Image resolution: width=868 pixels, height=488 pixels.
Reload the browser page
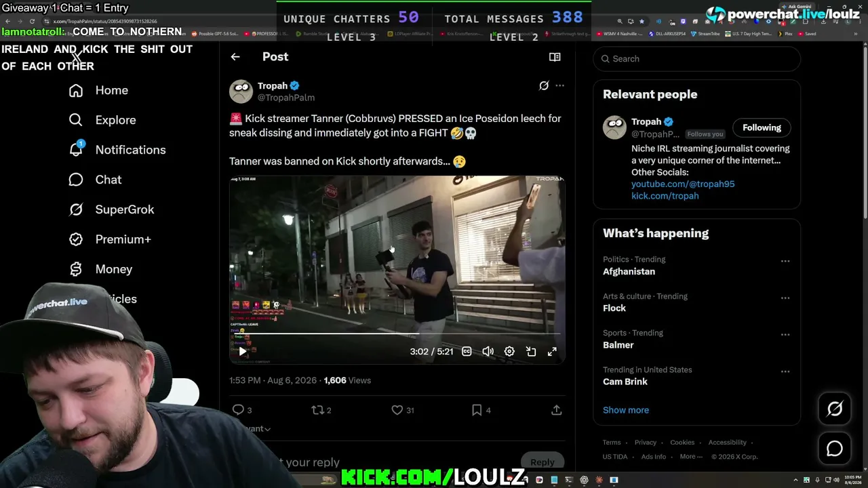(32, 22)
